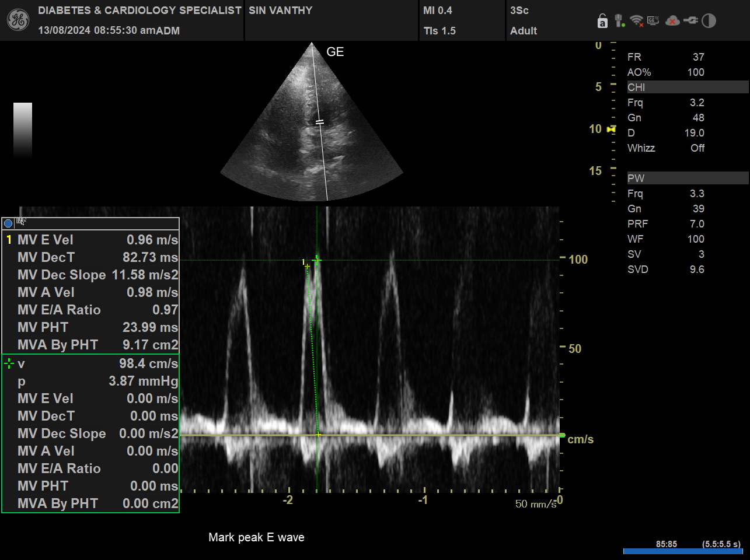Image resolution: width=750 pixels, height=560 pixels.
Task: Click the sample volume gate on the 2D image
Action: pos(319,122)
